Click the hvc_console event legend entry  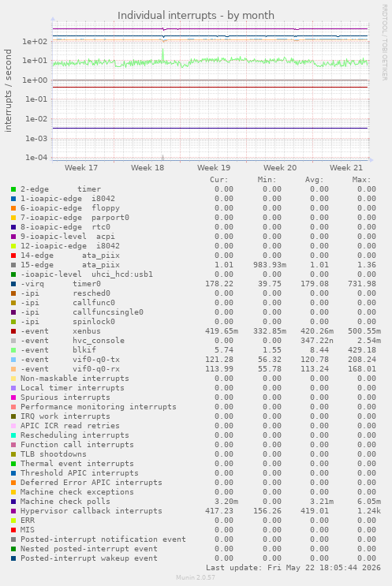73,341
